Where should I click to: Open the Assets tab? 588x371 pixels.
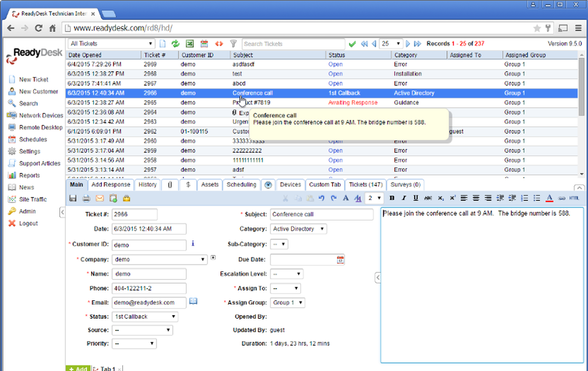(210, 185)
